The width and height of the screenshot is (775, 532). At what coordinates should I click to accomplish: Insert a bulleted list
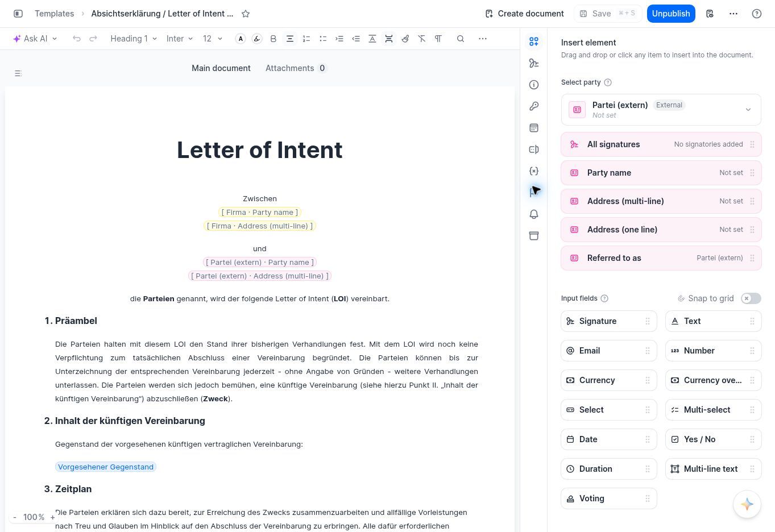[x=323, y=39]
